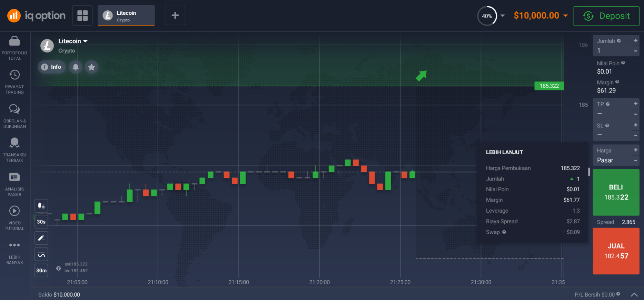Switch to the Litecoin Crypto tab
Image resolution: width=644 pixels, height=300 pixels.
click(126, 15)
